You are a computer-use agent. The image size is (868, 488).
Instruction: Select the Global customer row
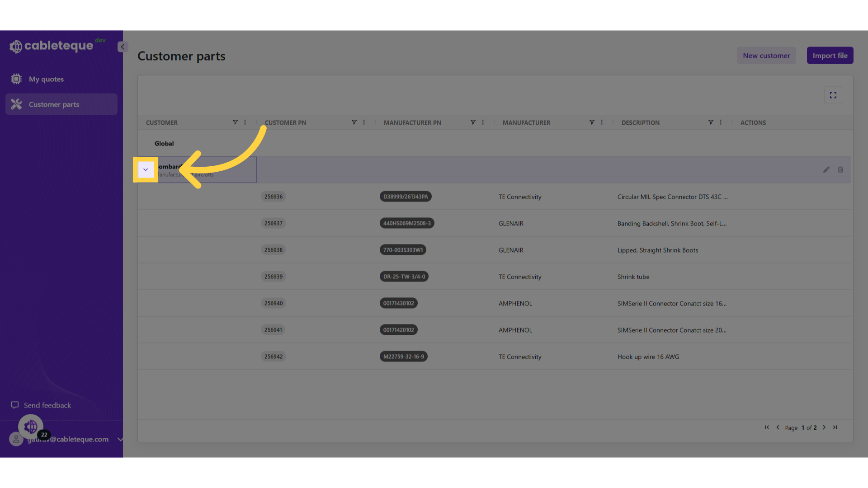click(164, 144)
